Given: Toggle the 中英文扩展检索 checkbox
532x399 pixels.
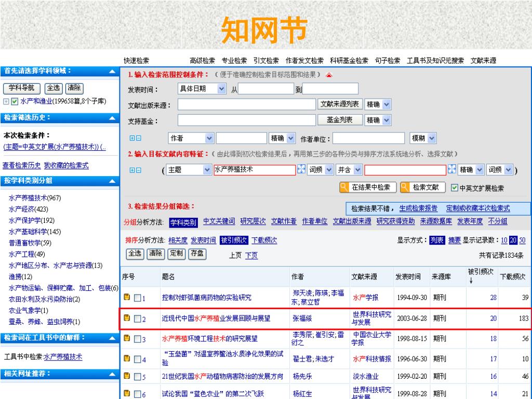Looking at the screenshot, I should 454,188.
